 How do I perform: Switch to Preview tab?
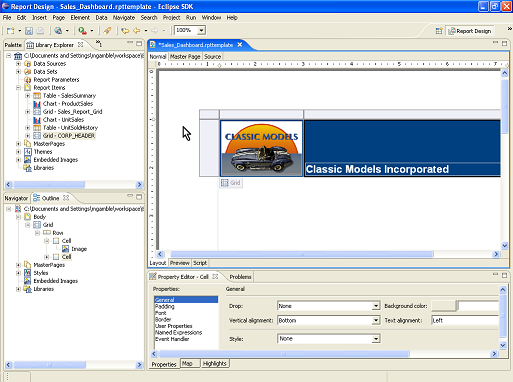click(180, 263)
